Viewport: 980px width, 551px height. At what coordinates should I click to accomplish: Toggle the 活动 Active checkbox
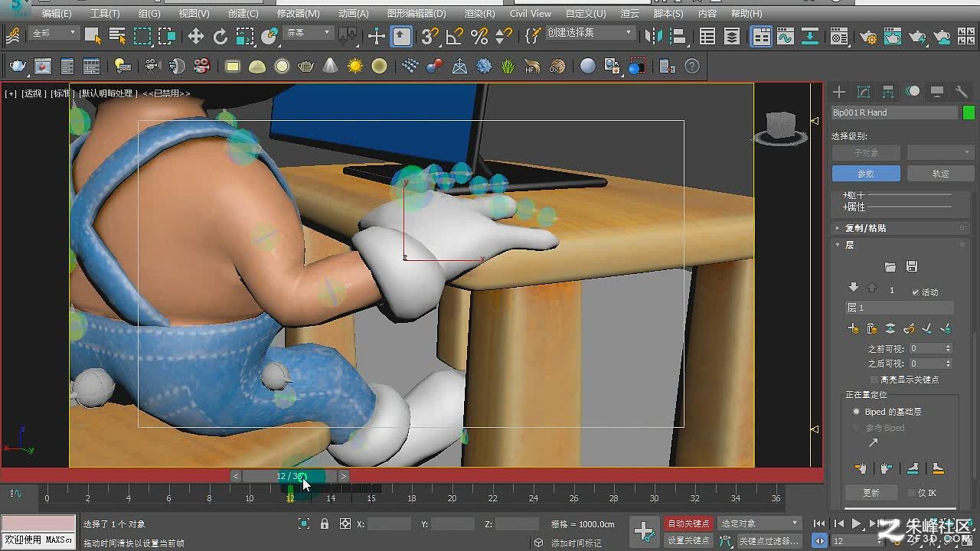(x=916, y=292)
